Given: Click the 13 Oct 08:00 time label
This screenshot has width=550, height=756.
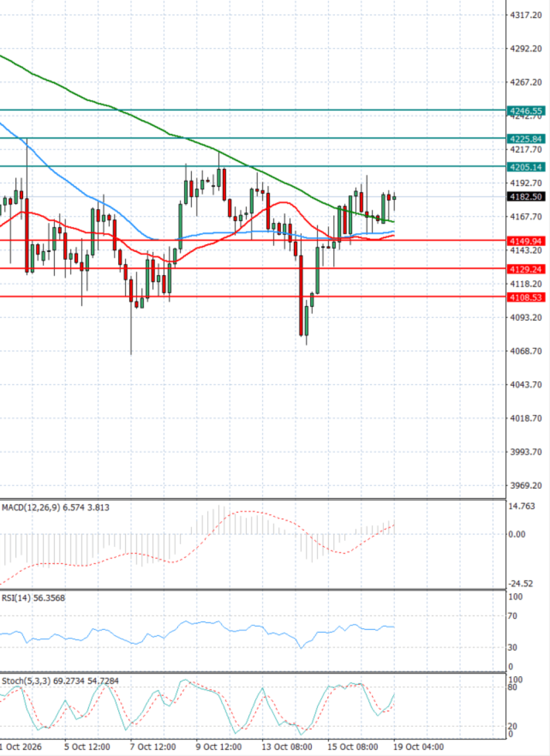Looking at the screenshot, I should pos(287,747).
